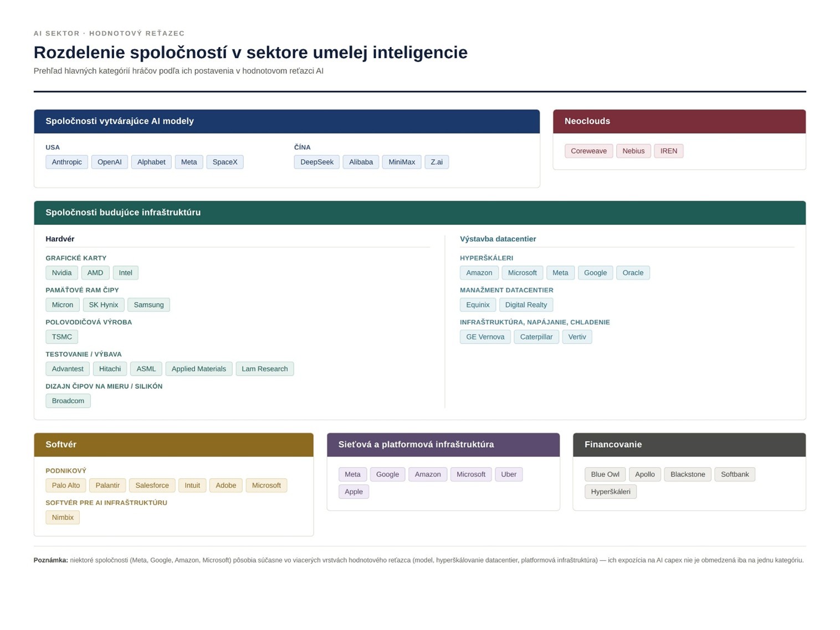Click the Nvidia chip under Grafické karty
This screenshot has height=630, width=840.
pyautogui.click(x=62, y=273)
